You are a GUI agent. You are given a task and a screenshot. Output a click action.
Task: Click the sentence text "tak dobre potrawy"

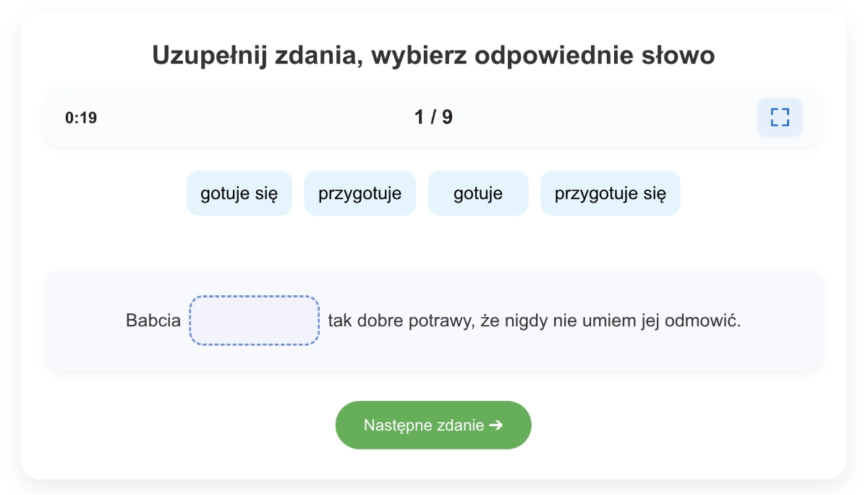[400, 321]
